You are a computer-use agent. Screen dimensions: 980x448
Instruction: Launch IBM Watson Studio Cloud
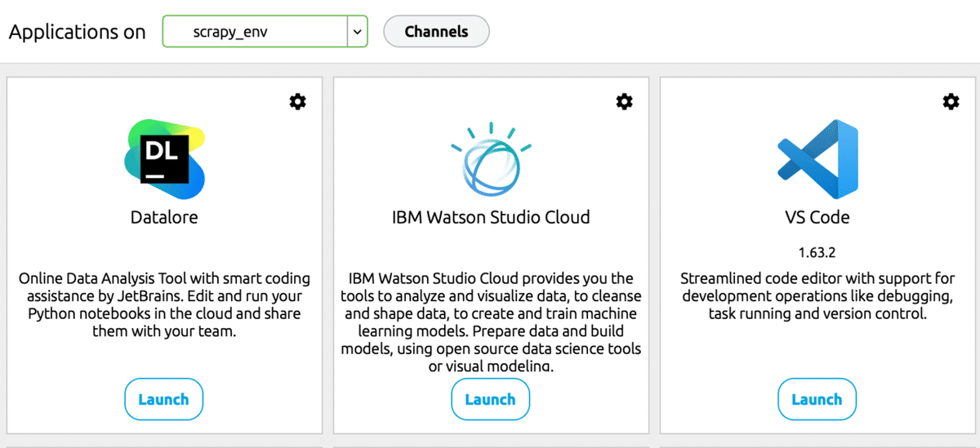click(x=490, y=399)
